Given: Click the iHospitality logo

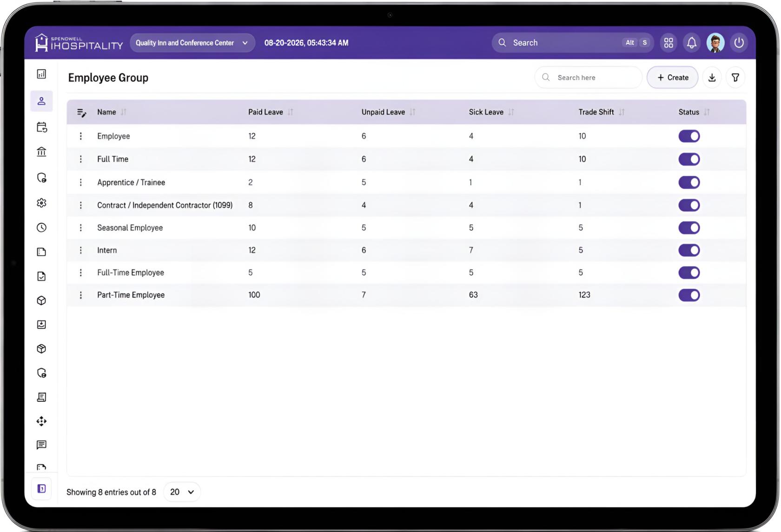Looking at the screenshot, I should 79,43.
